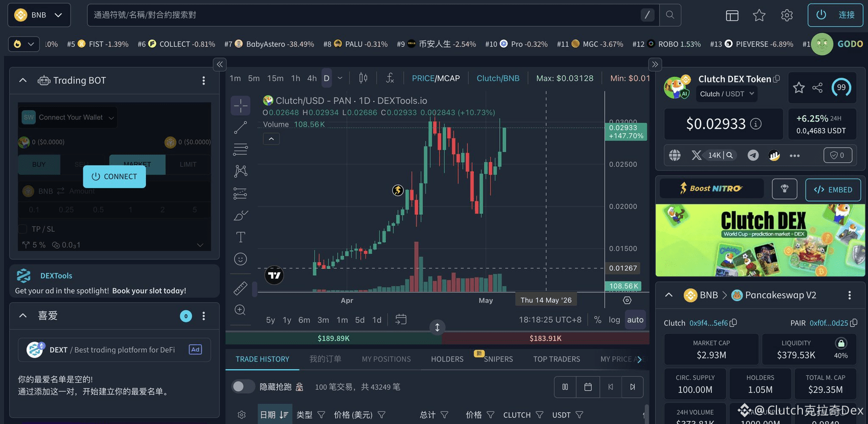Click the CONNECT wallet button in Trading BOT
This screenshot has height=424, width=868.
tap(115, 177)
